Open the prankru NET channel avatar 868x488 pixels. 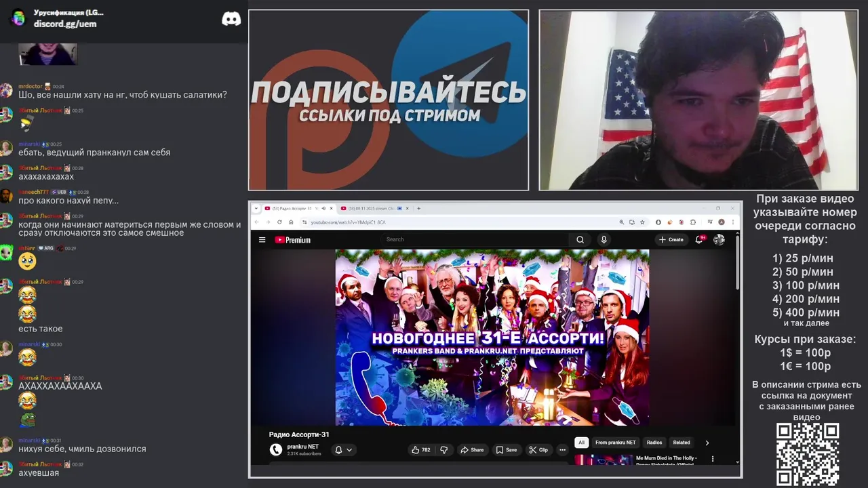[x=276, y=449]
